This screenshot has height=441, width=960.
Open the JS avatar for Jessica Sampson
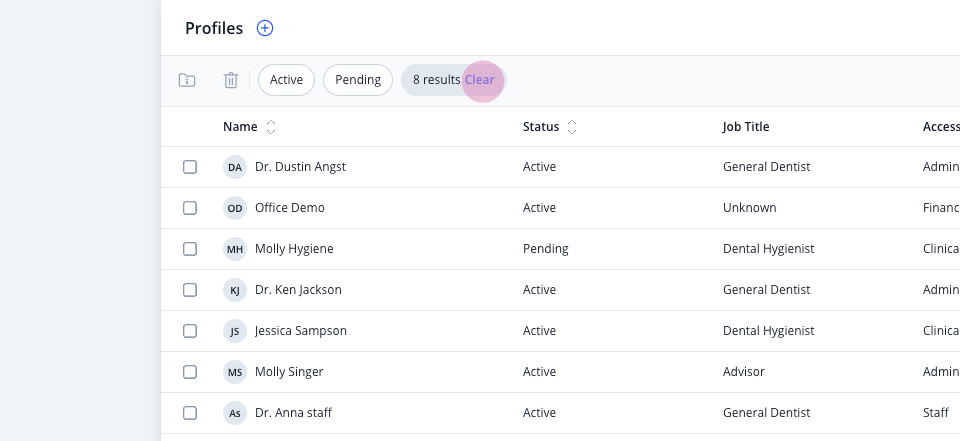(234, 331)
